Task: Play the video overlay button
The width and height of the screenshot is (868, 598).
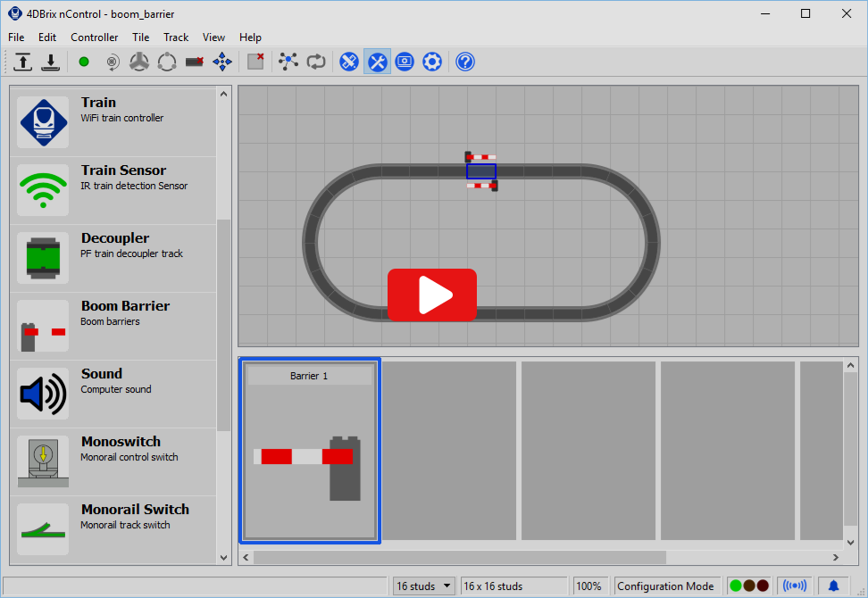Action: (x=432, y=295)
